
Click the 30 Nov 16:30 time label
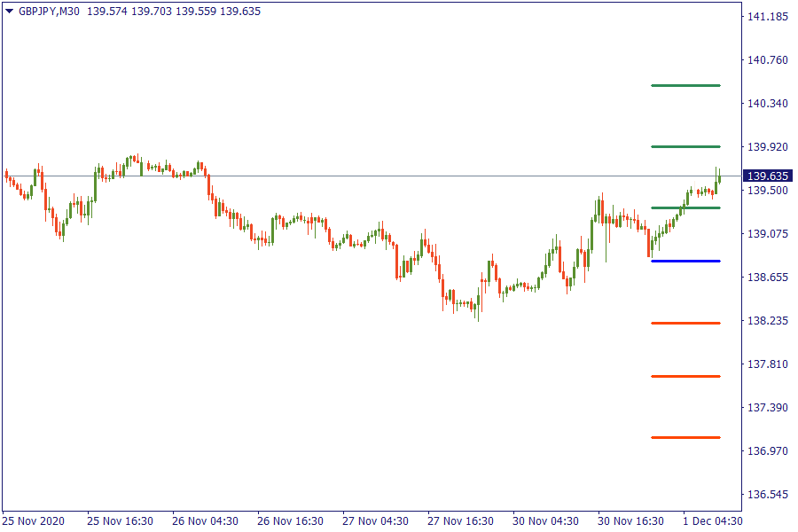point(630,520)
